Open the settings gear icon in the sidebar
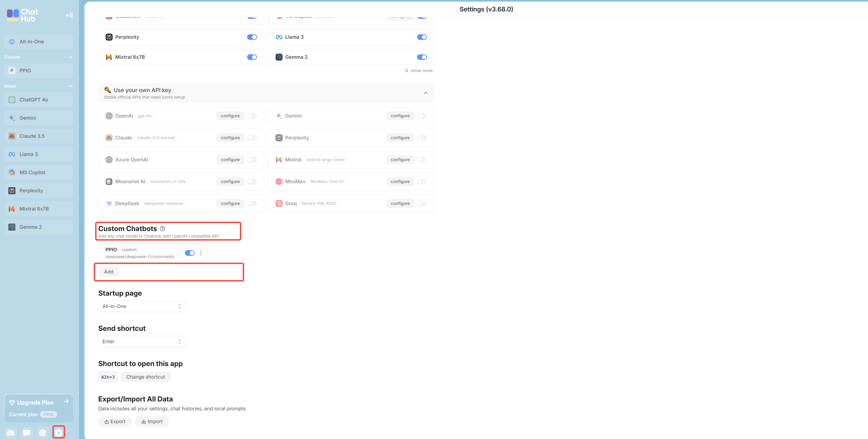 [x=59, y=433]
